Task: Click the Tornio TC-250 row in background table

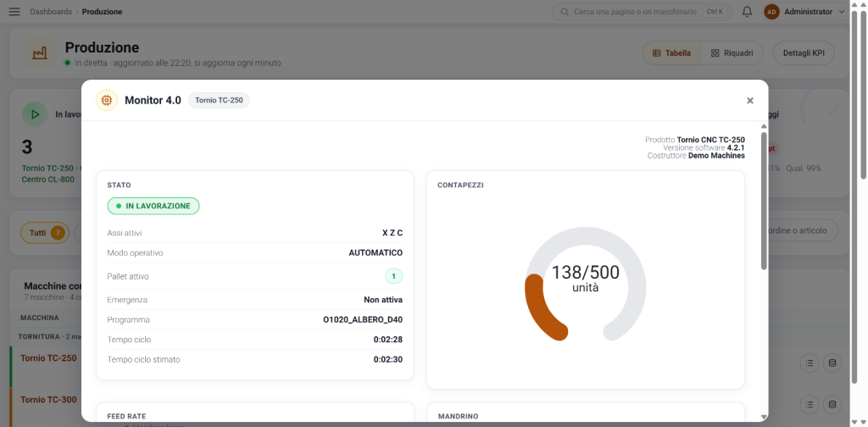Action: coord(48,358)
